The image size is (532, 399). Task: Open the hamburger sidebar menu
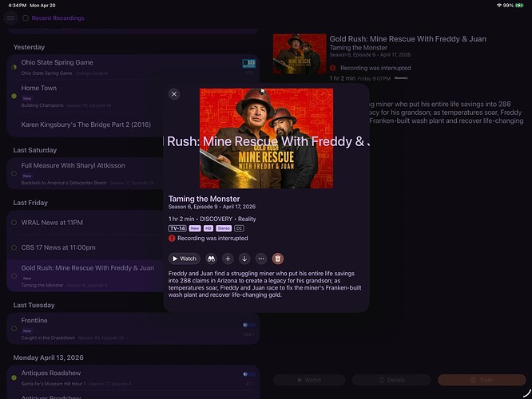pos(10,18)
